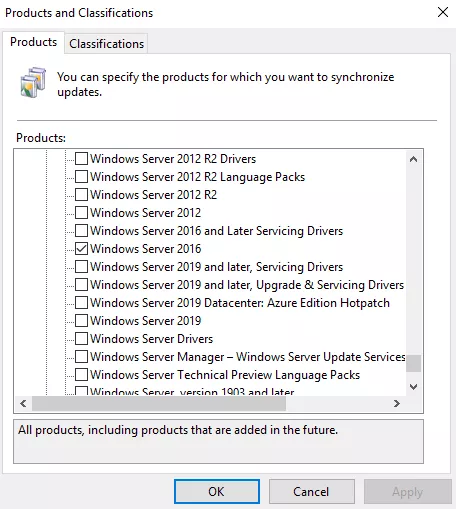
Task: Click the vertical scrollbar thumb
Action: (413, 363)
